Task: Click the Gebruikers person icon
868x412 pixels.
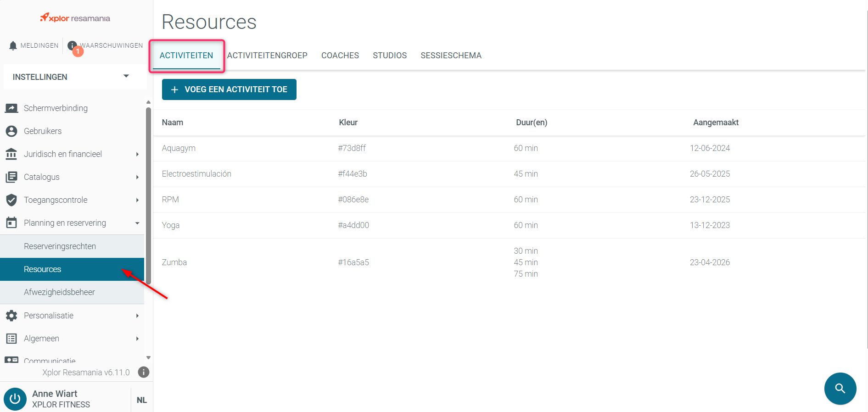Action: click(x=11, y=131)
